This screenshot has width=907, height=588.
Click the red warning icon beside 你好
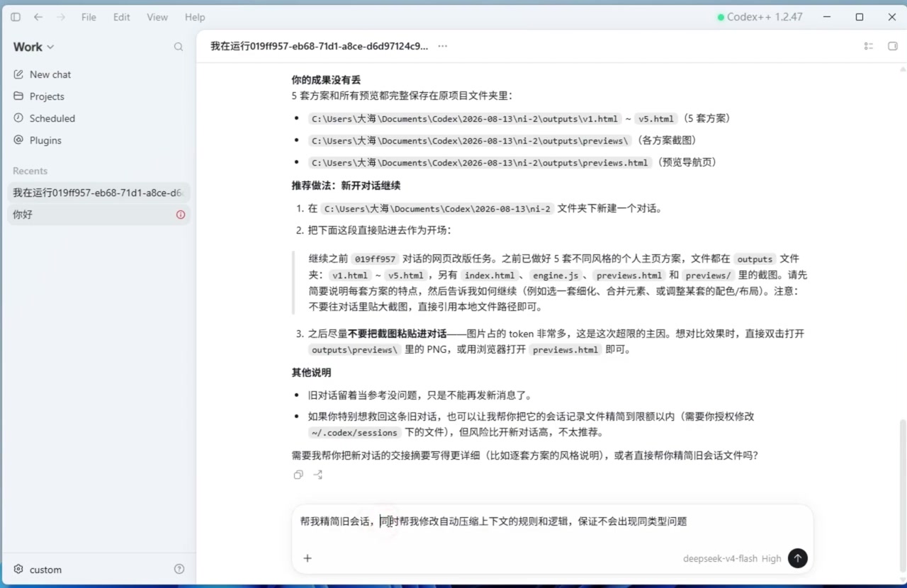pyautogui.click(x=181, y=215)
